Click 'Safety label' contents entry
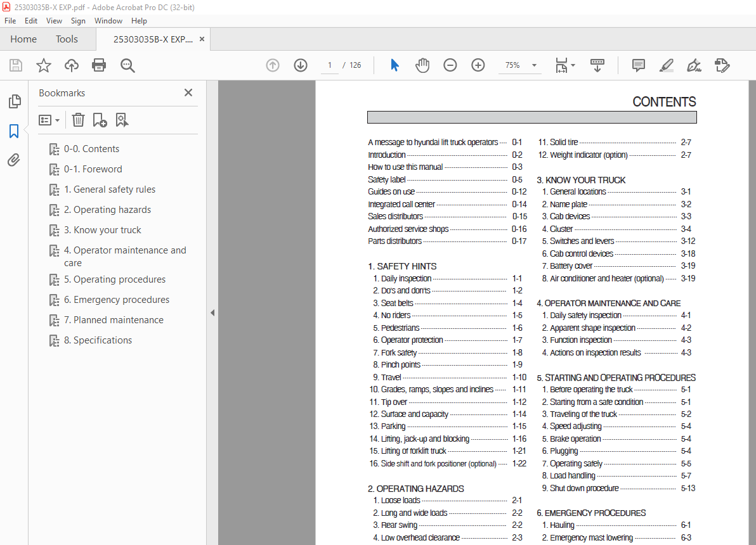The width and height of the screenshot is (756, 545). (x=387, y=179)
